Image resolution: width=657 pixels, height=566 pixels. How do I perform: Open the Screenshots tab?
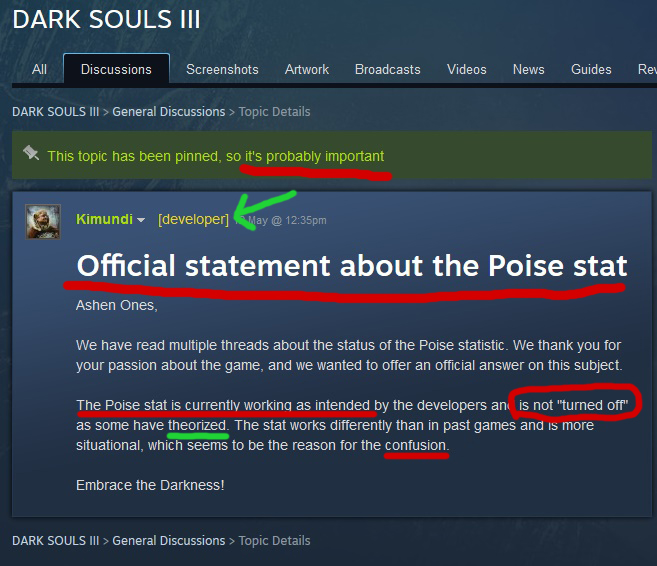(x=222, y=69)
